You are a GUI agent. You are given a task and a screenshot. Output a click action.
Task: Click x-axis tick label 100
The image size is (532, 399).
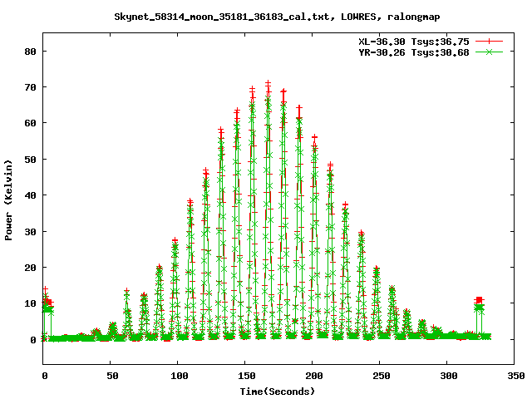tap(180, 376)
